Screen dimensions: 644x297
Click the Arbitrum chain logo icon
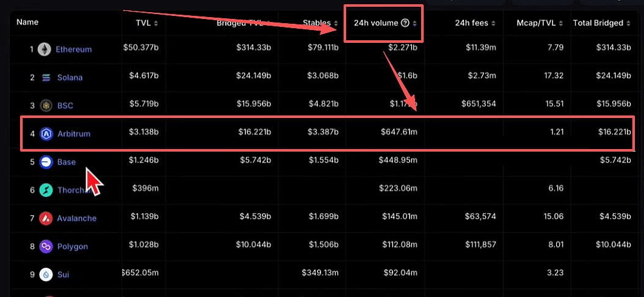click(x=46, y=134)
